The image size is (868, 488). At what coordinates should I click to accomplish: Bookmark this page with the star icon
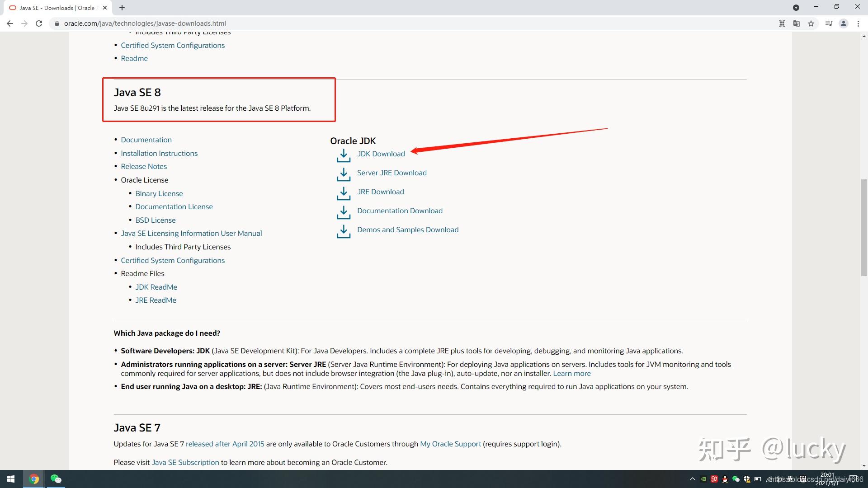coord(811,23)
